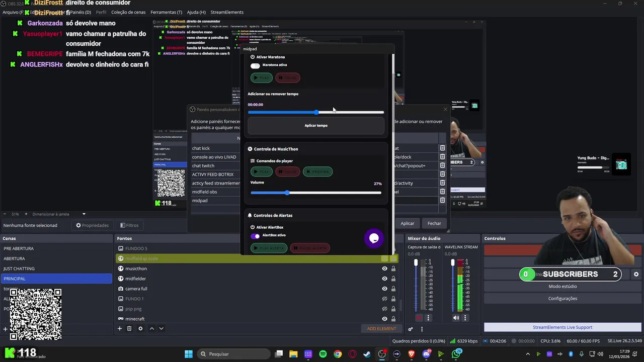Open the Propriedades source button
The width and height of the screenshot is (644, 362).
[92, 225]
